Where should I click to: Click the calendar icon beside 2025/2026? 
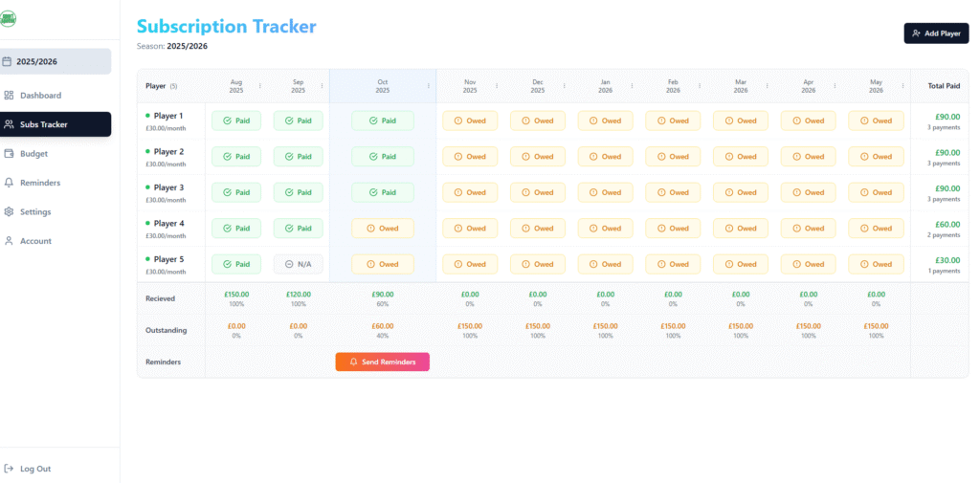click(x=8, y=61)
